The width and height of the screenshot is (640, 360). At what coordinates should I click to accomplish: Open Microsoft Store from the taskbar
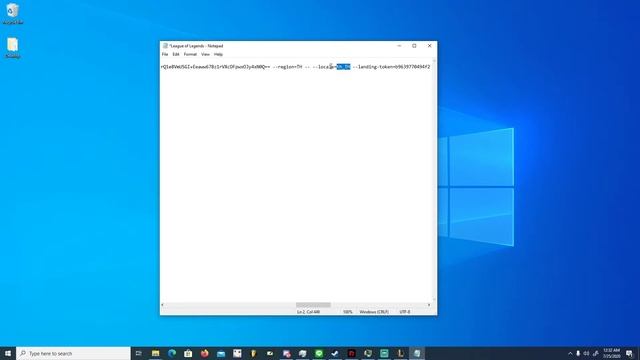[x=188, y=353]
